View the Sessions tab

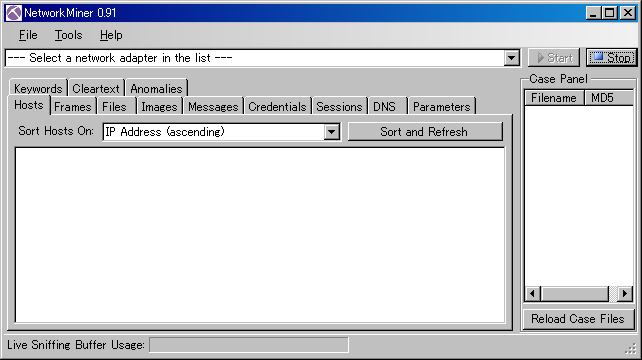tap(339, 106)
